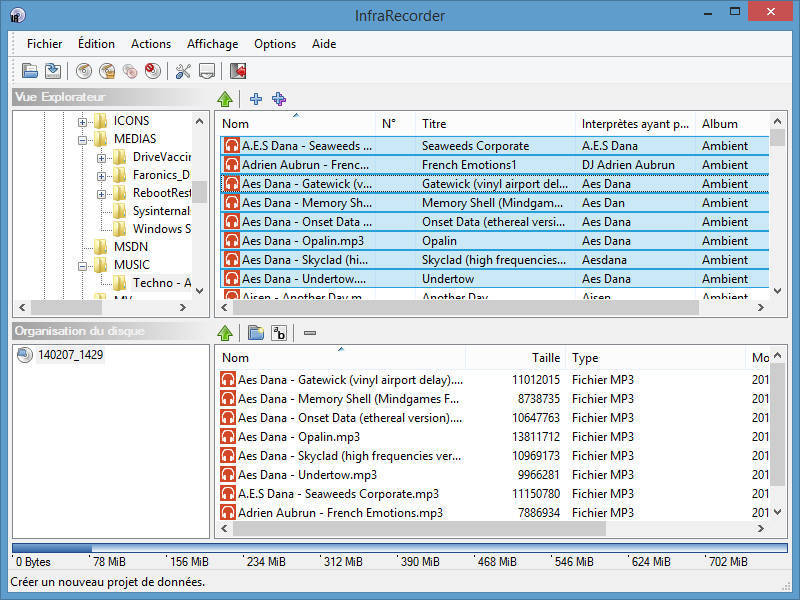Image resolution: width=800 pixels, height=600 pixels.
Task: Expand the RebootRestore folder node
Action: click(x=102, y=194)
